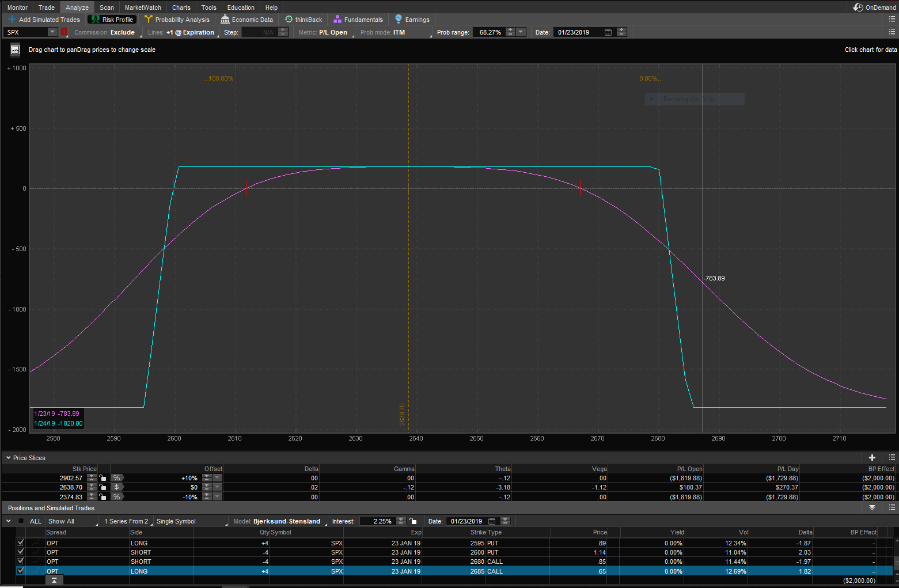Viewport: 899px width, 588px height.
Task: Open Fundamentals from the Analyze toolbar
Action: click(358, 20)
